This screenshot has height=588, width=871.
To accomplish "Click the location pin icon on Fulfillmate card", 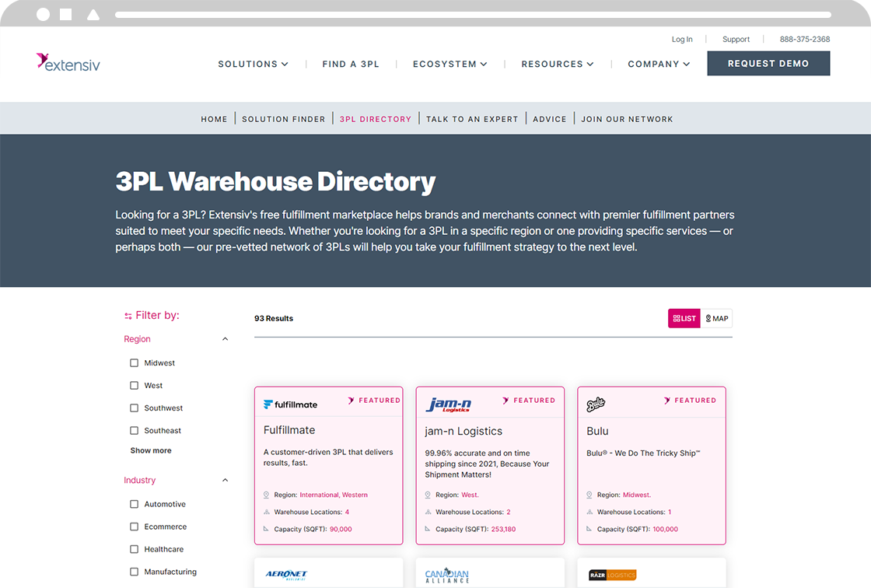I will [266, 495].
